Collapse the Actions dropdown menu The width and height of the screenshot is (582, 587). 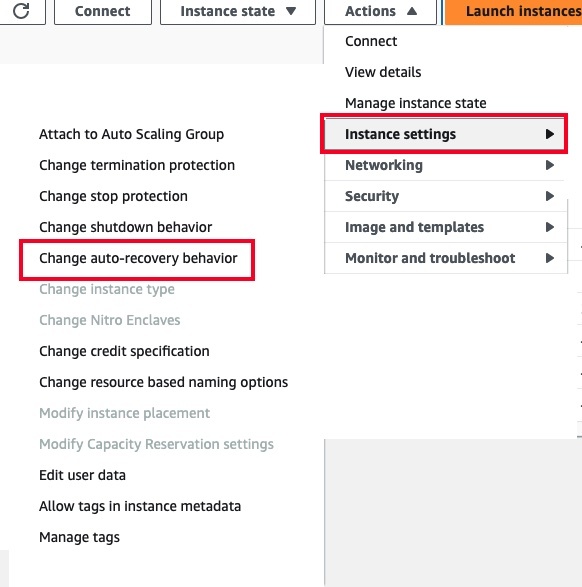pos(380,11)
